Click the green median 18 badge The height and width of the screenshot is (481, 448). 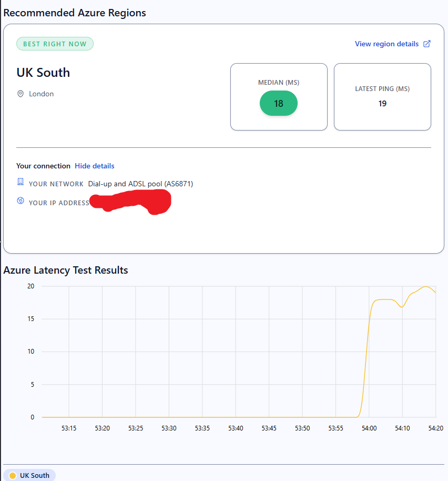279,103
